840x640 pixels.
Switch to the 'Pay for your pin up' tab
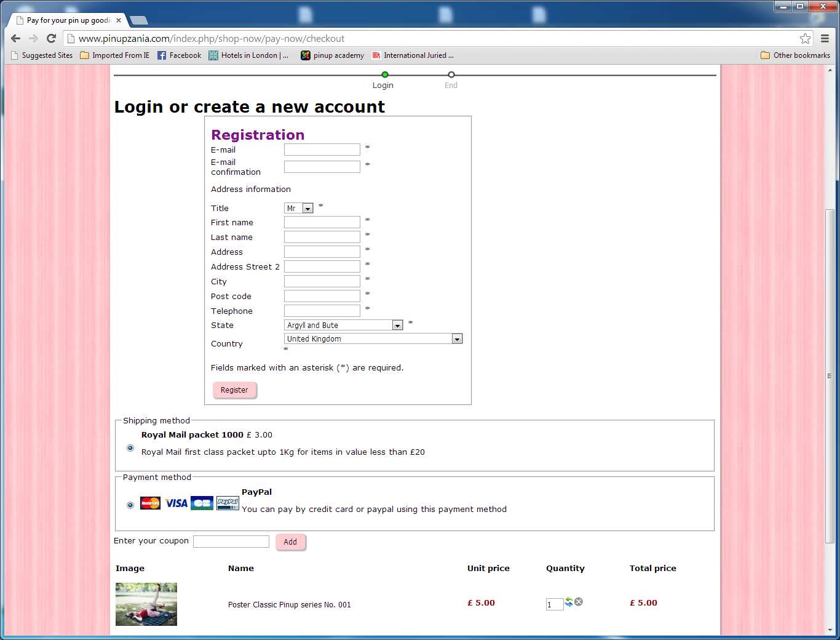click(x=68, y=20)
